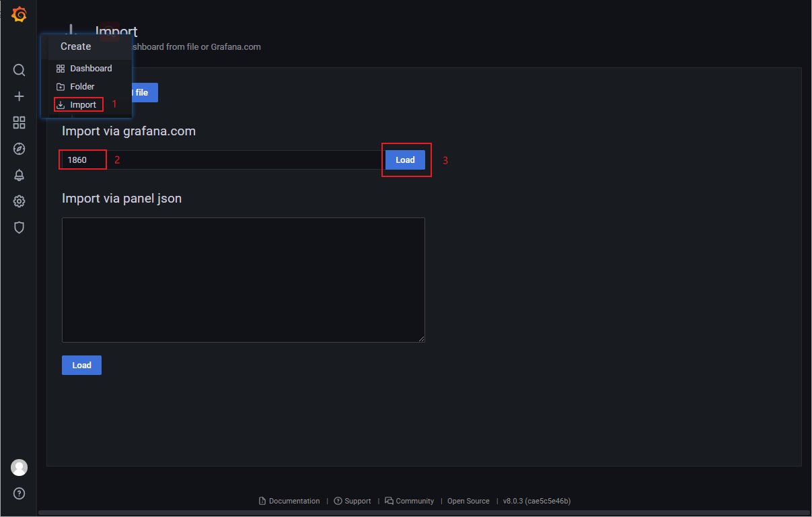Click the horizontal scrollbar at the bottom
This screenshot has width=812, height=517.
[424, 513]
